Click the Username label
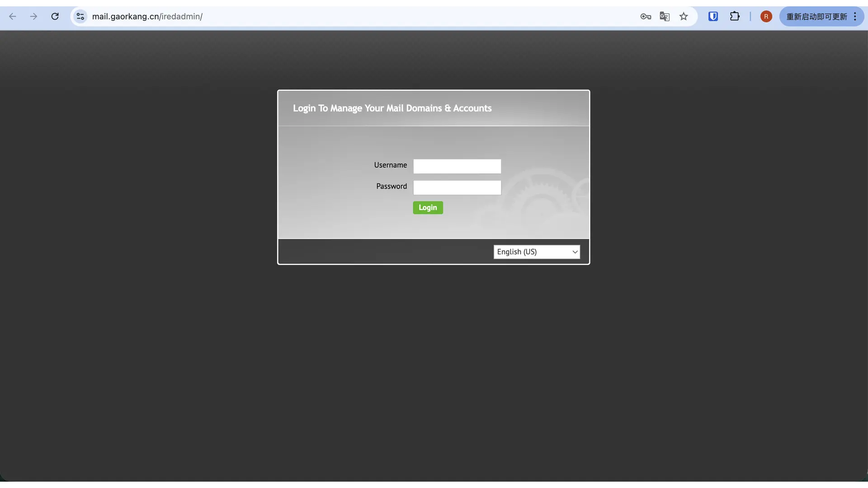This screenshot has width=868, height=488. tap(390, 165)
